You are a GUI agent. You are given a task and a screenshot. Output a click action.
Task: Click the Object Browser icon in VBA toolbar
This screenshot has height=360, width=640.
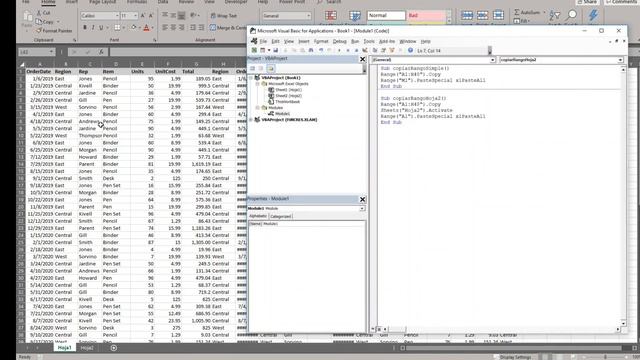[392, 50]
